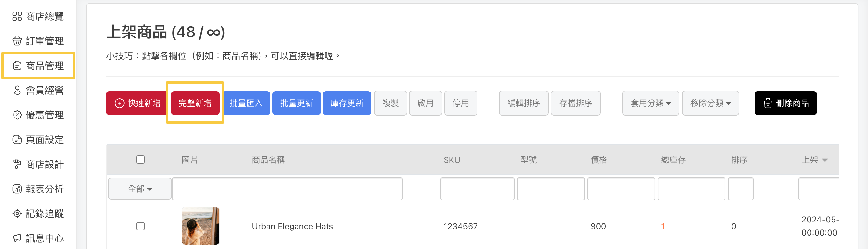The height and width of the screenshot is (249, 868).
Task: Click the 報表分析 chart icon
Action: click(17, 189)
